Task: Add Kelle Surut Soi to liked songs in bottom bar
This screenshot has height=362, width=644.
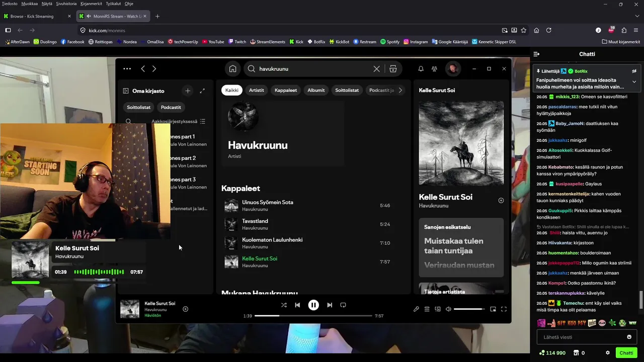Action: pos(185,309)
